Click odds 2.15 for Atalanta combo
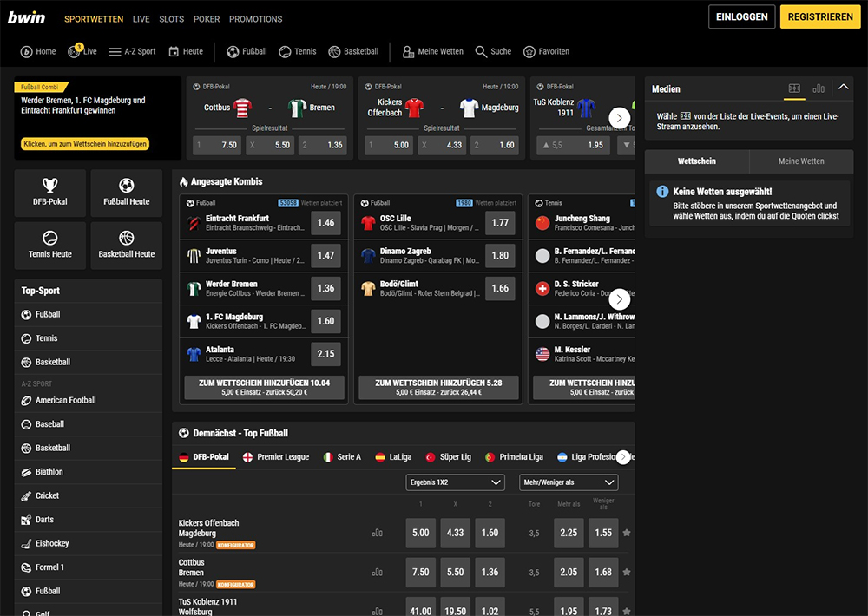Screen dimensions: 868x616 point(325,354)
